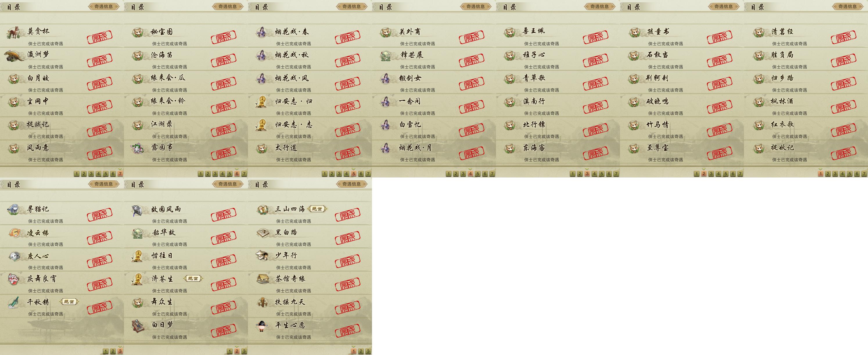Click the 绝世 tag beside 三山四海
Viewport: 868px width, 355px height.
[317, 209]
